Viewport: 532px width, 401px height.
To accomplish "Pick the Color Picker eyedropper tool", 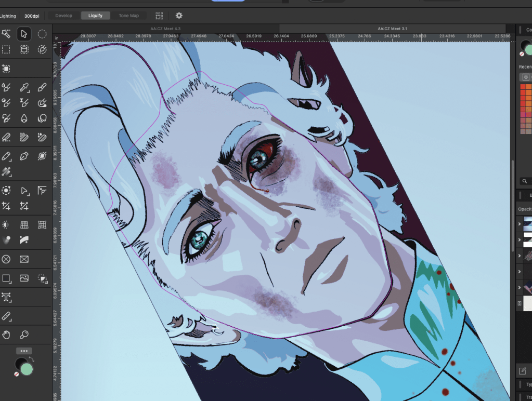I will 24,87.
